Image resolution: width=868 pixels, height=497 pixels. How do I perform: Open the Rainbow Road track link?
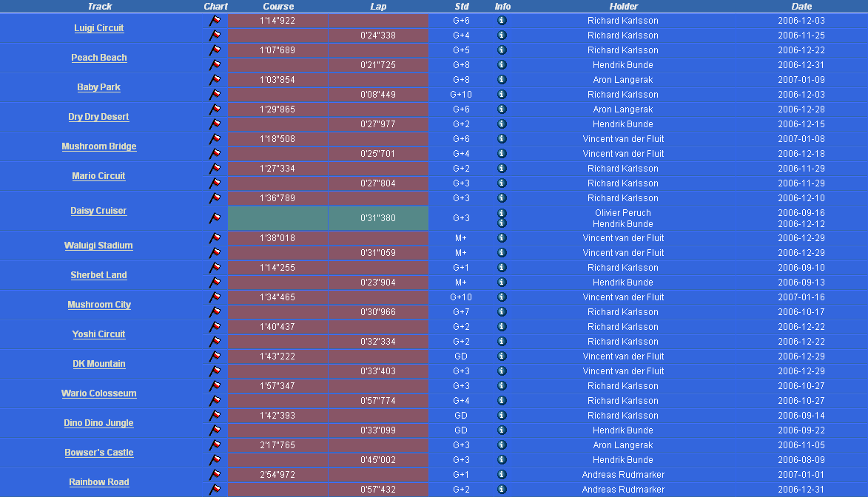pos(99,483)
